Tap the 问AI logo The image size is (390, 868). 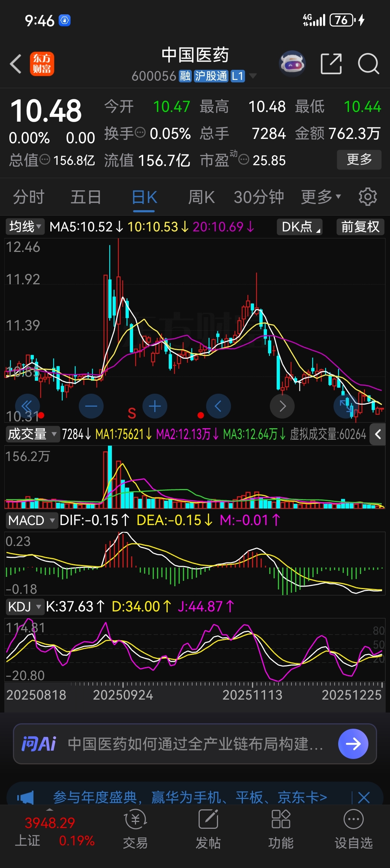click(39, 744)
